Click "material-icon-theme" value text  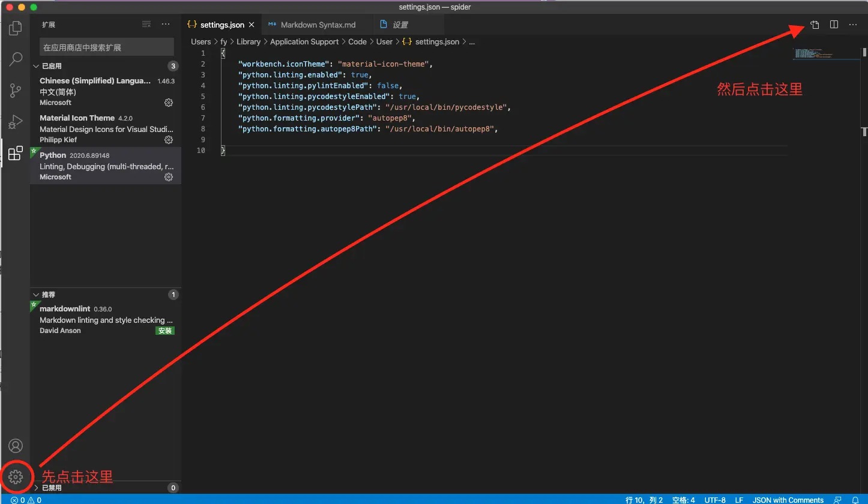[384, 64]
